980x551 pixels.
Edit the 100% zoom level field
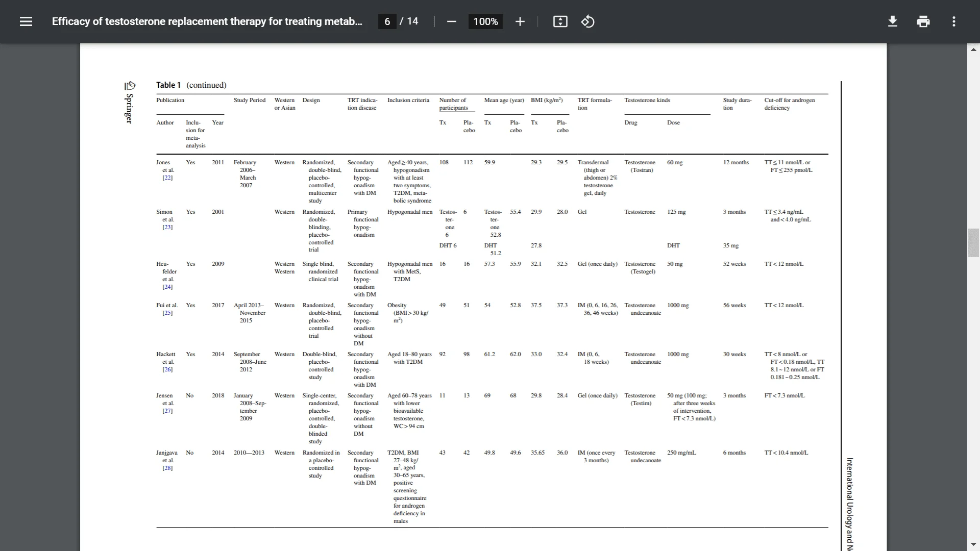485,21
